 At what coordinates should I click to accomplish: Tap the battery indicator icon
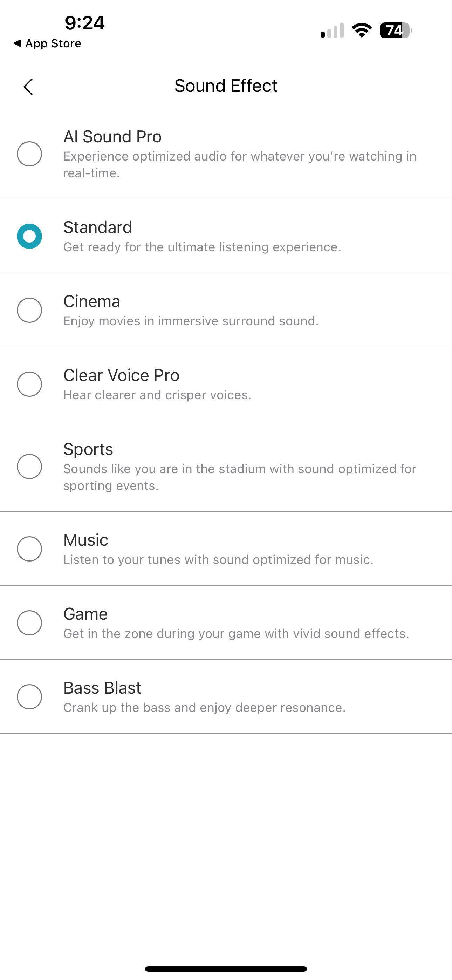pyautogui.click(x=396, y=30)
